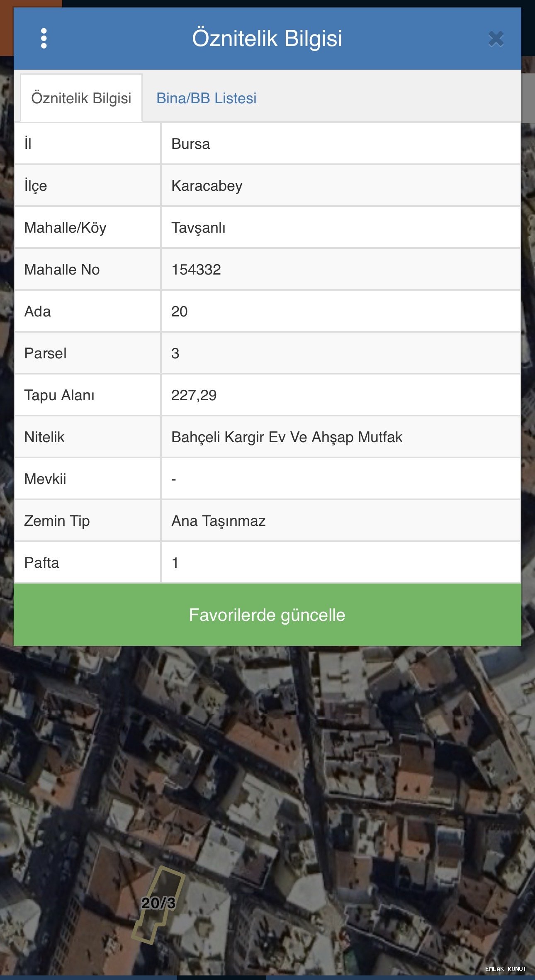Click the Tavşanlı neighborhood value

(x=198, y=228)
